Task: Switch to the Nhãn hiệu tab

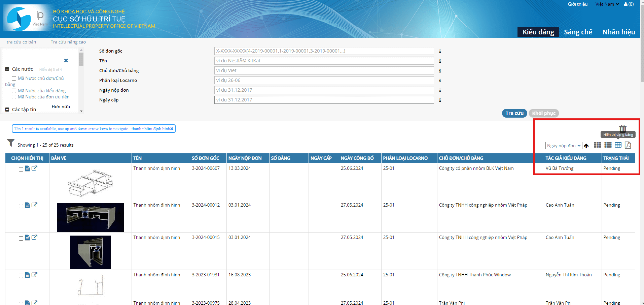Action: click(618, 32)
